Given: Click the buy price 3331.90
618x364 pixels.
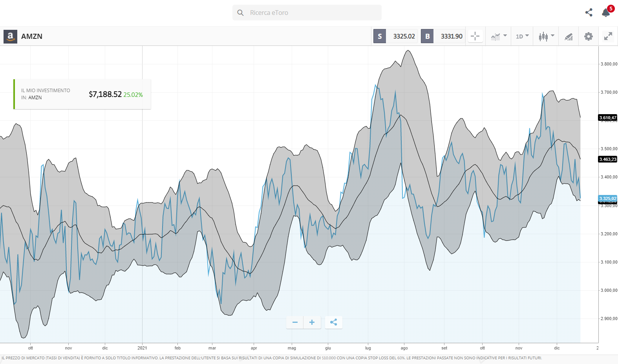Looking at the screenshot, I should click(452, 36).
